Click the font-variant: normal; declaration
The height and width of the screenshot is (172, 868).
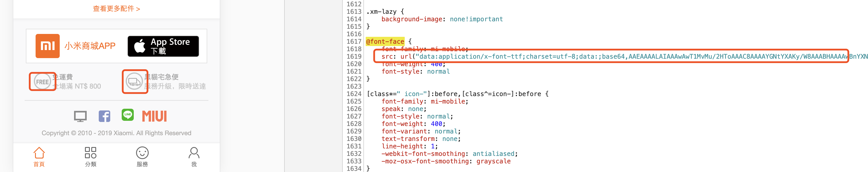click(x=421, y=131)
